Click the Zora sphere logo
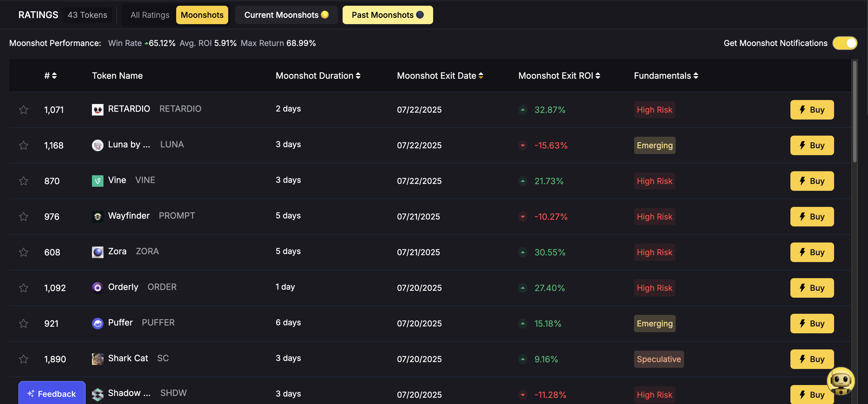Image resolution: width=868 pixels, height=404 pixels. pos(97,252)
